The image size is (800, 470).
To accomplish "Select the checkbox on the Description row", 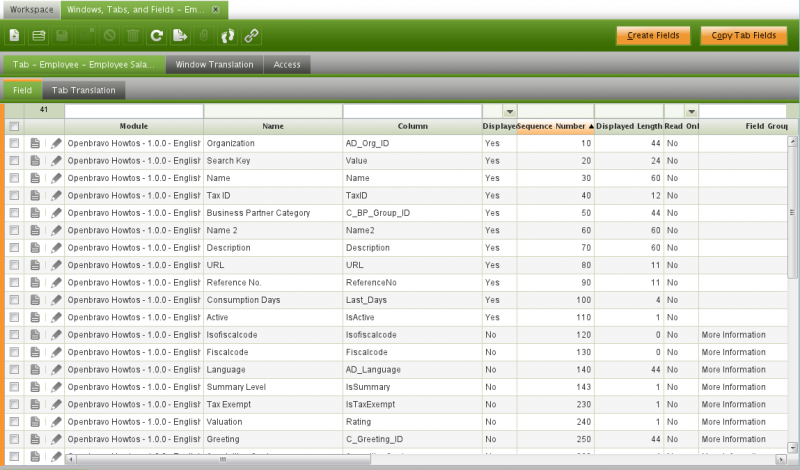I will 14,248.
